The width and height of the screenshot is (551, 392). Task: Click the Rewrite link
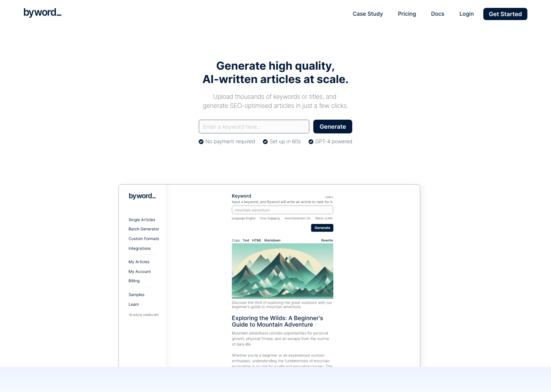[327, 240]
